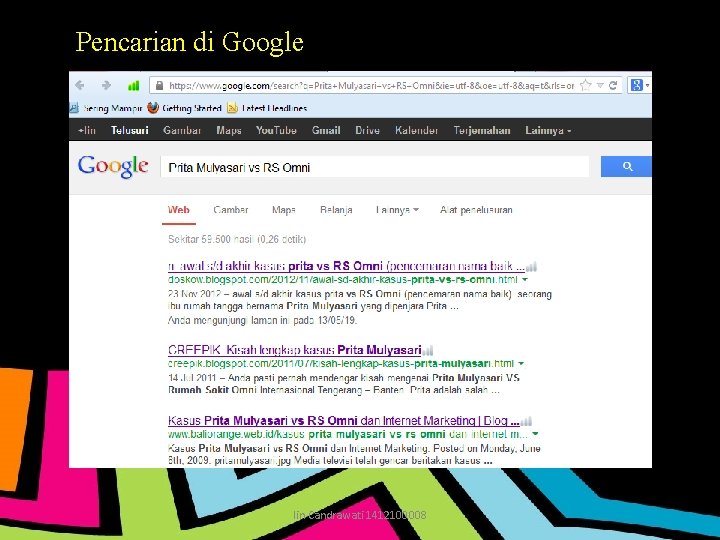Image resolution: width=720 pixels, height=540 pixels.
Task: Reload page with refresh icon
Action: [613, 85]
